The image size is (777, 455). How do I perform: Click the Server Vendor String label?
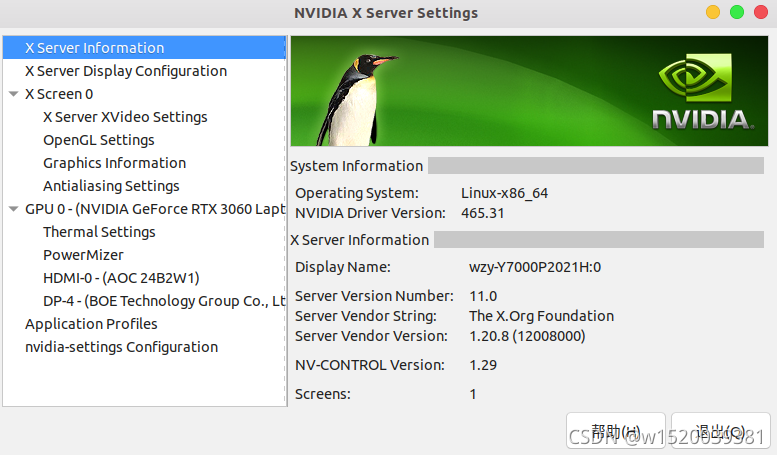[x=366, y=316]
